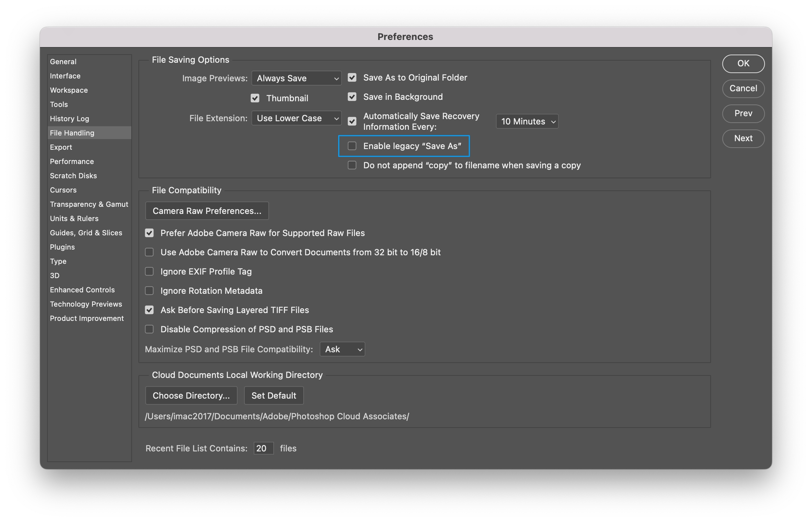The image size is (812, 522).
Task: Uncheck Ask Before Saving Layered TIFF Files
Action: (149, 310)
